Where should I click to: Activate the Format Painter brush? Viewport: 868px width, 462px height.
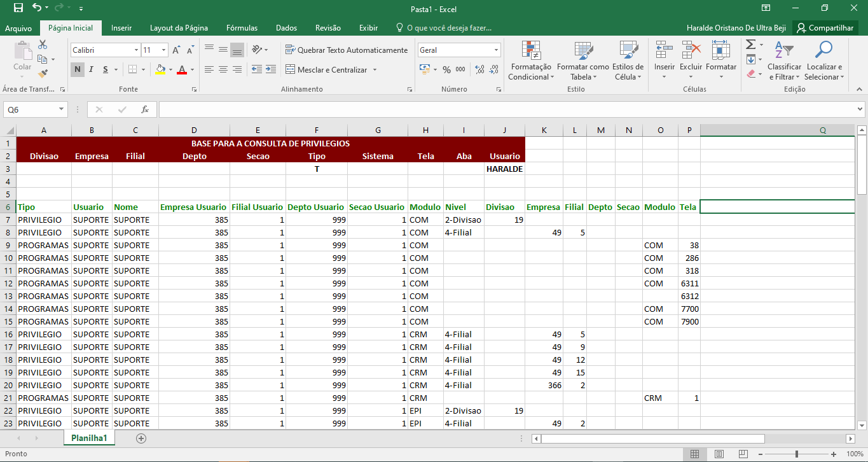coord(43,74)
